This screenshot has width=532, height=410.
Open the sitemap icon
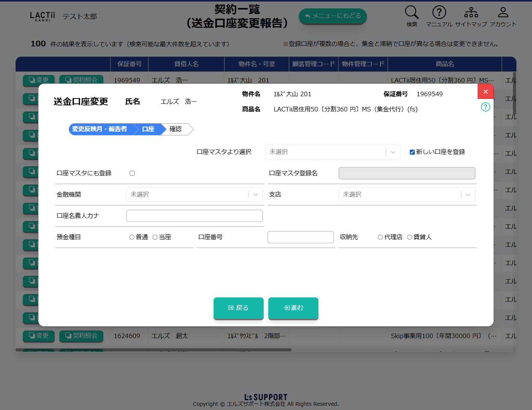[471, 13]
